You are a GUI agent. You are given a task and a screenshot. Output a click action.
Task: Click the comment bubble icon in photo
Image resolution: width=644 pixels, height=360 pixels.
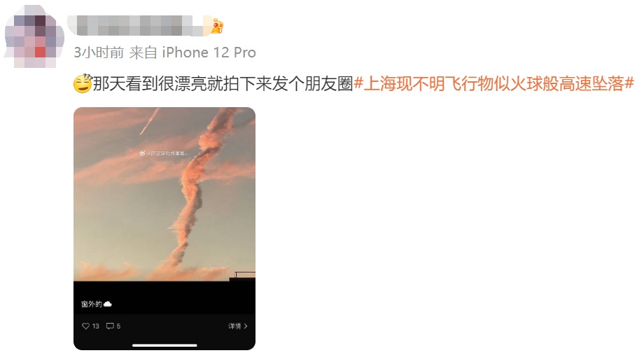[x=110, y=326]
